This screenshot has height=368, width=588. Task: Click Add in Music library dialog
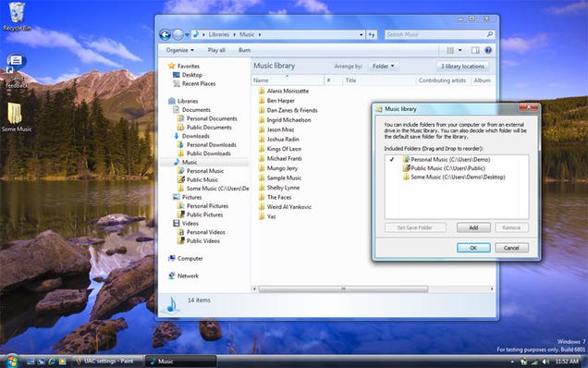click(473, 227)
